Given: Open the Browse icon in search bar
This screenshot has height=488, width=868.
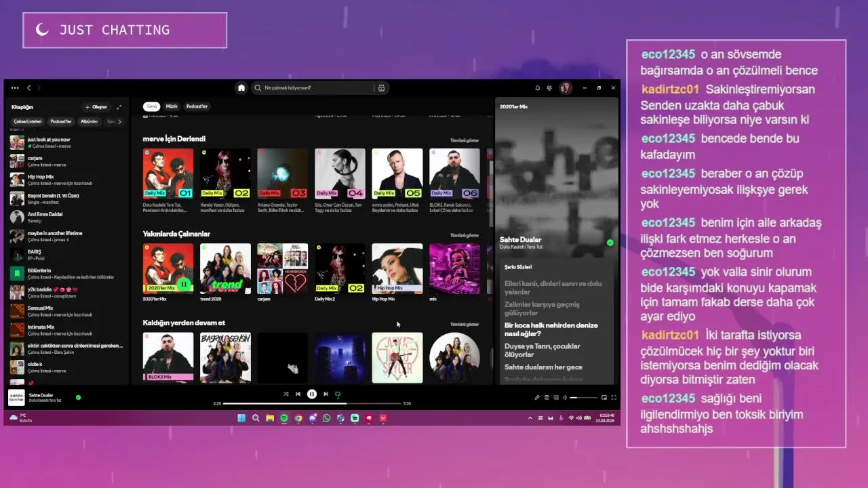Looking at the screenshot, I should [x=381, y=87].
